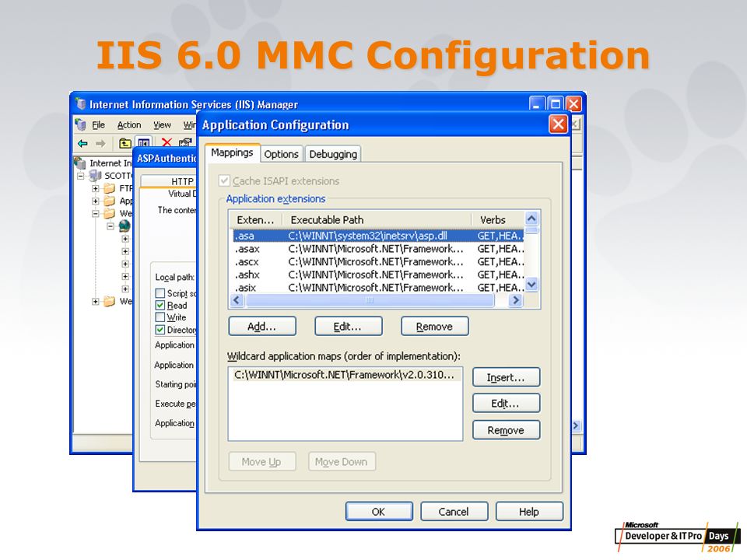Click the Move Down button

tap(342, 461)
